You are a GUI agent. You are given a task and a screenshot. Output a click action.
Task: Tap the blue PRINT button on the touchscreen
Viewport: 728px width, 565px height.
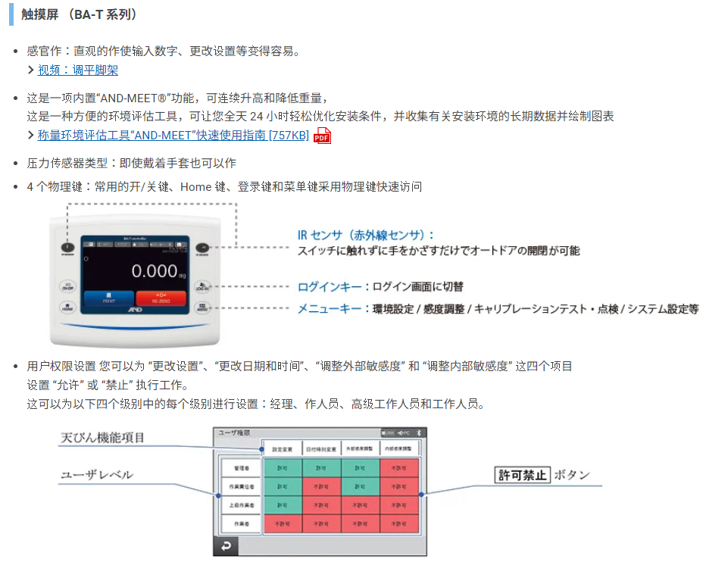pos(109,298)
